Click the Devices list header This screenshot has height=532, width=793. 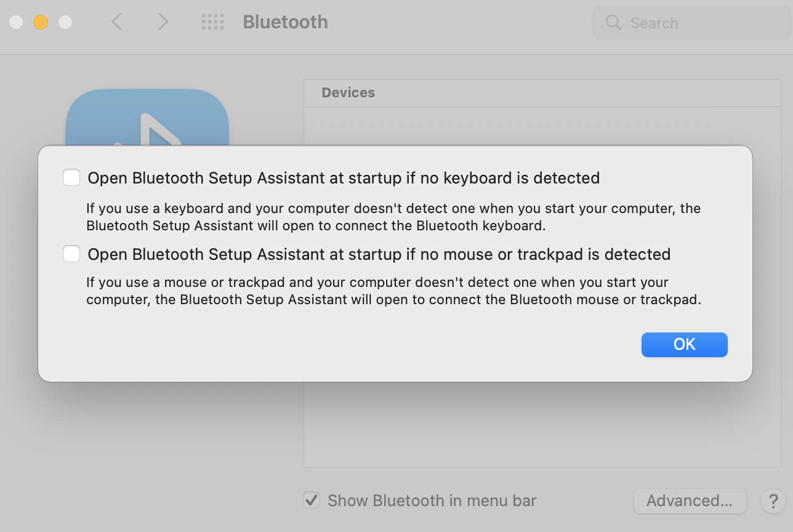coord(348,92)
